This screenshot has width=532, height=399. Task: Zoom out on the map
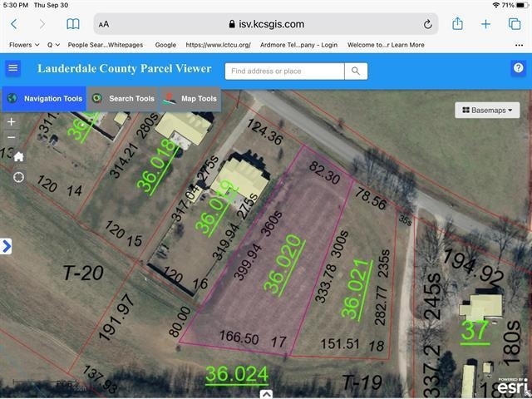(x=11, y=138)
